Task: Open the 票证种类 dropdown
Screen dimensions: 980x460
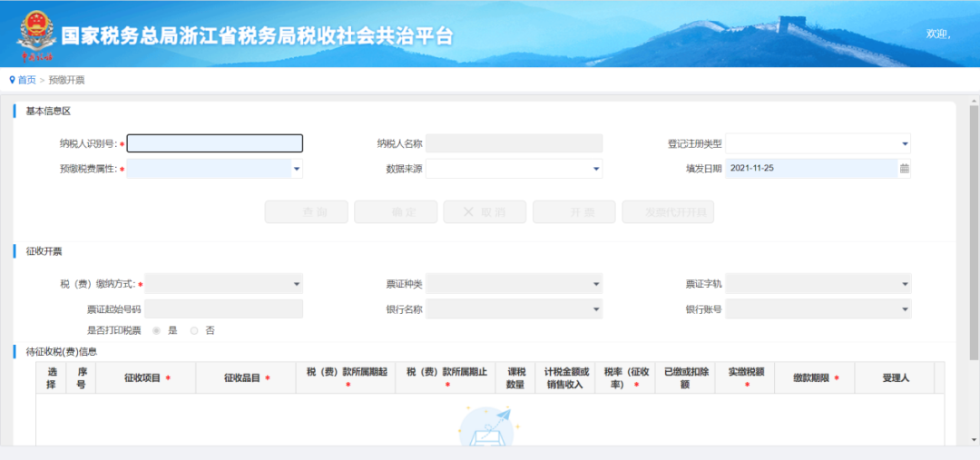Action: point(514,284)
